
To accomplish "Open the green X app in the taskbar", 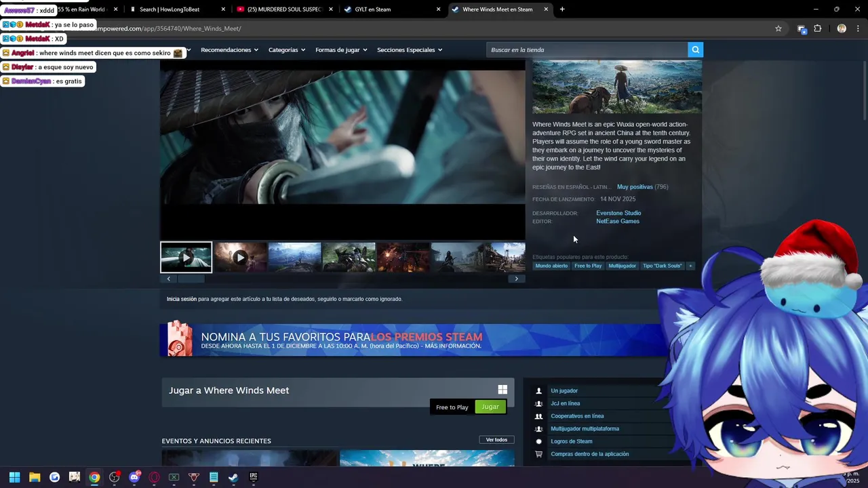I will 174,477.
